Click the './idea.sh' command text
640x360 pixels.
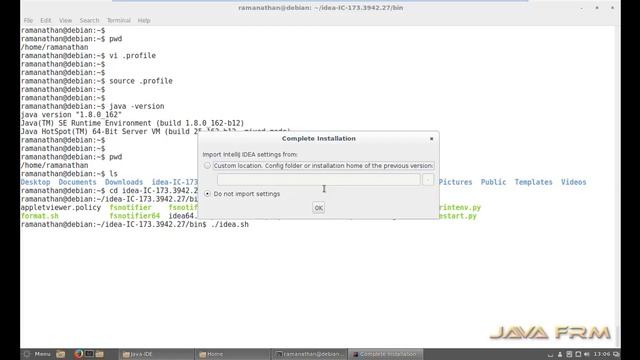(x=229, y=224)
